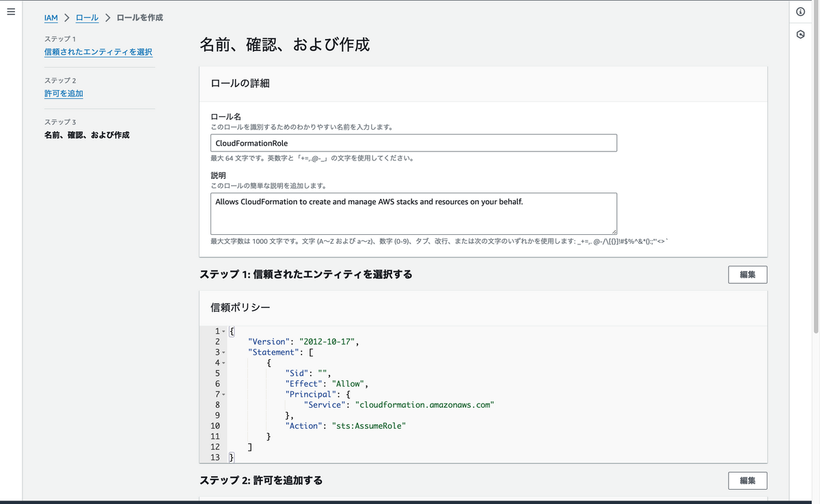Image resolution: width=820 pixels, height=504 pixels.
Task: Click line number 13 in code gutter
Action: (x=215, y=457)
